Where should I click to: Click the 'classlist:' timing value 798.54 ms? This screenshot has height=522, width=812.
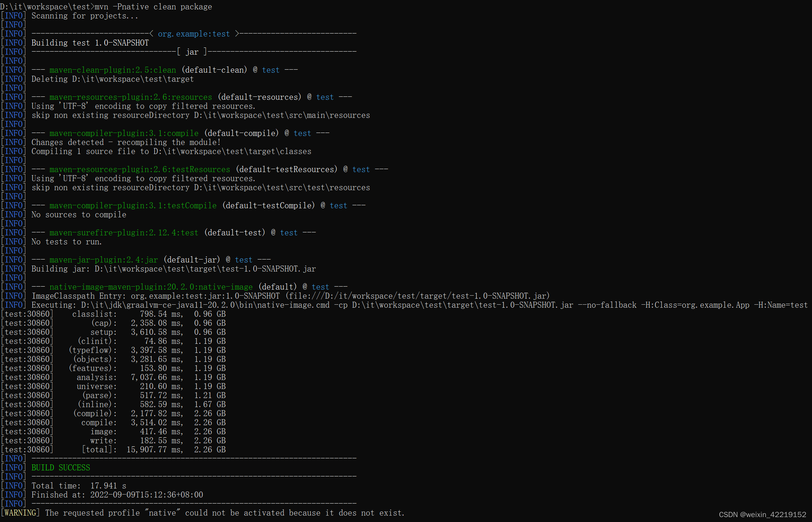[161, 314]
